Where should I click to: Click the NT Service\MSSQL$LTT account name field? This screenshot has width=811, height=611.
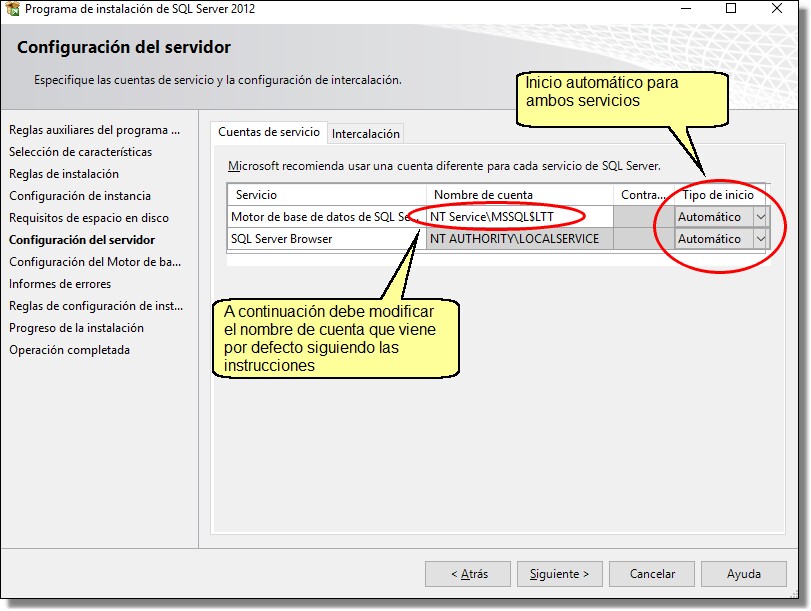click(x=520, y=217)
